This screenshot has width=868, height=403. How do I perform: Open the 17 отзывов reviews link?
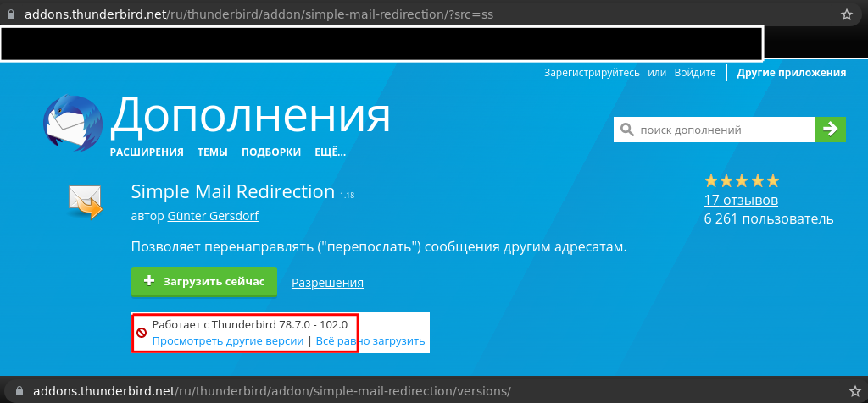741,200
